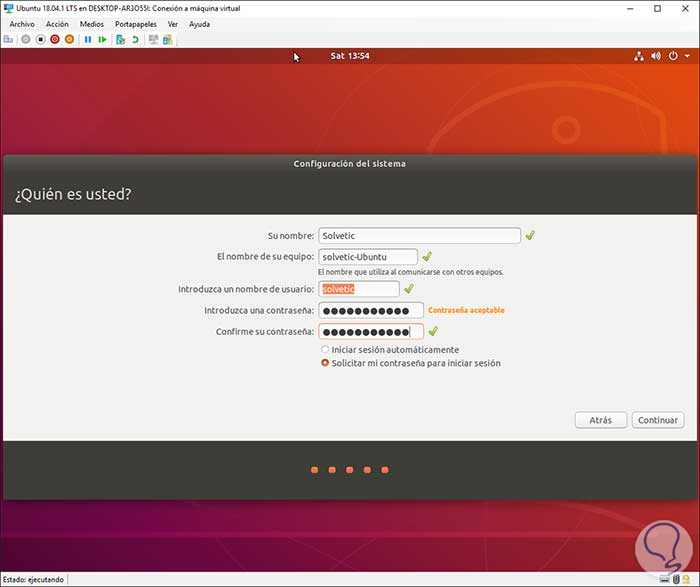The width and height of the screenshot is (700, 587).
Task: Click the grey Start VM toolbar icon
Action: tap(26, 40)
